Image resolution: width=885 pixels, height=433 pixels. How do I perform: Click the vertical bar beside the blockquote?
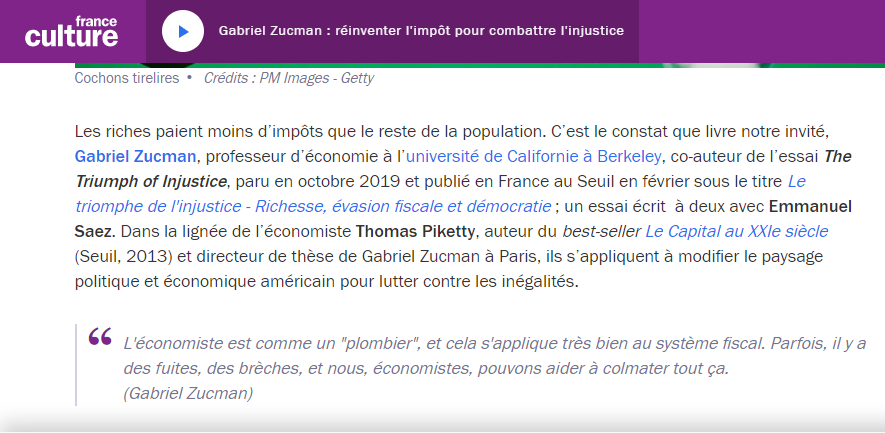[76, 365]
